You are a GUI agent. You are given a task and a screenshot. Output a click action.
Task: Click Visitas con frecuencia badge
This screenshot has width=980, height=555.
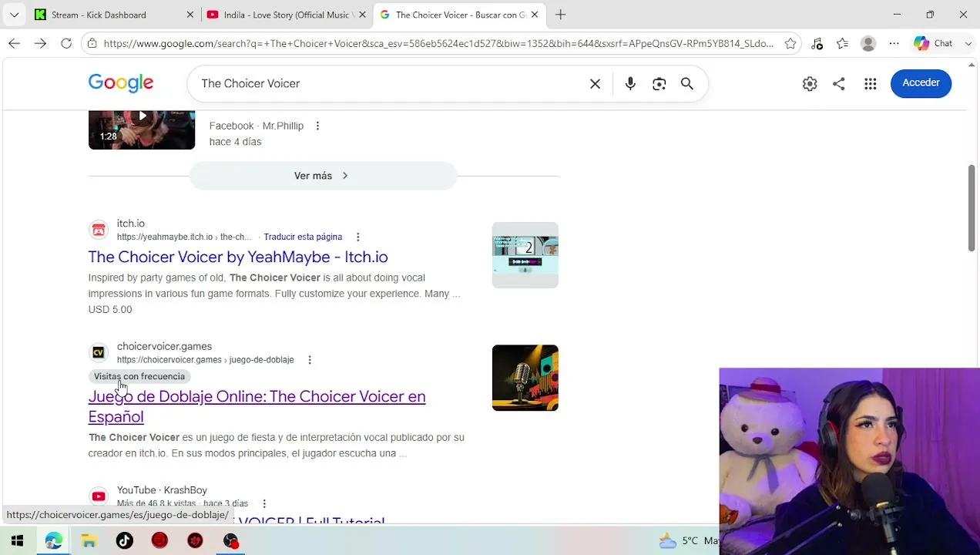(x=139, y=376)
